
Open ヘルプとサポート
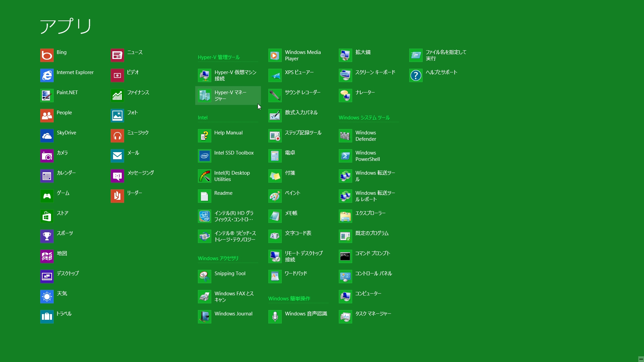pos(416,75)
